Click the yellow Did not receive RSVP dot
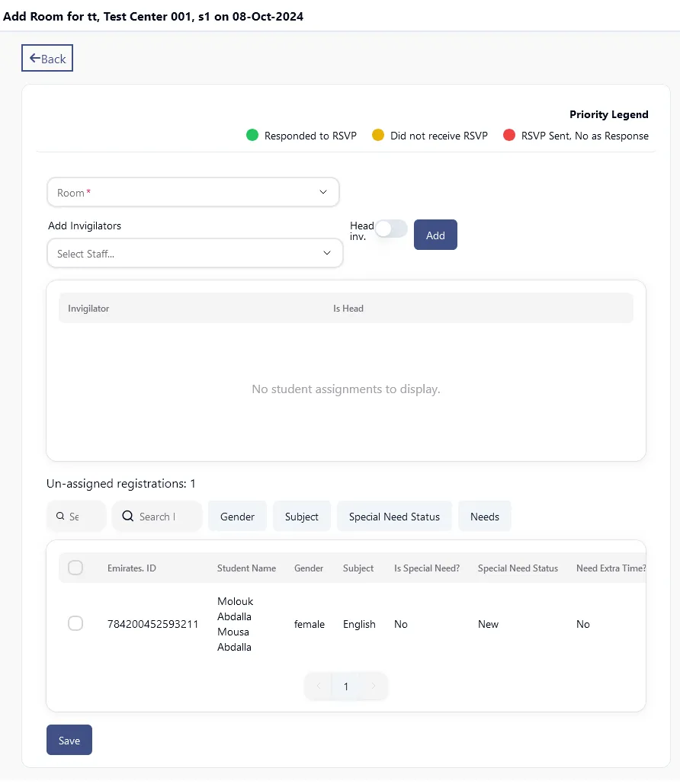This screenshot has width=680, height=784. pyautogui.click(x=378, y=136)
